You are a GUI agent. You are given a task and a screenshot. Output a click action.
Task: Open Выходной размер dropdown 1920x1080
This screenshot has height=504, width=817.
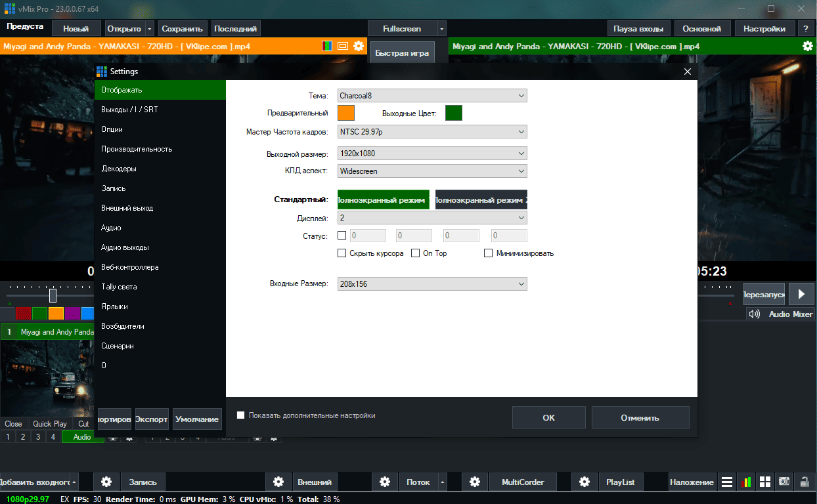(432, 154)
